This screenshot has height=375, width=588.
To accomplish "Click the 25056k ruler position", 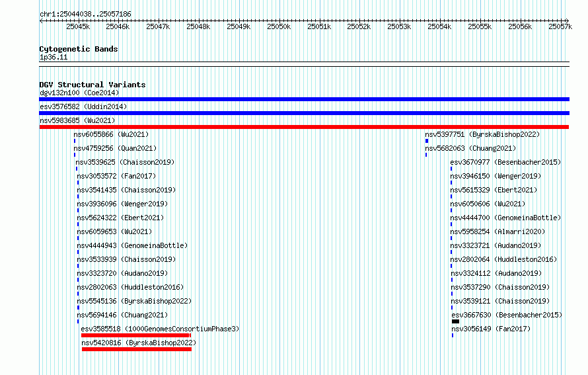I will tap(520, 26).
